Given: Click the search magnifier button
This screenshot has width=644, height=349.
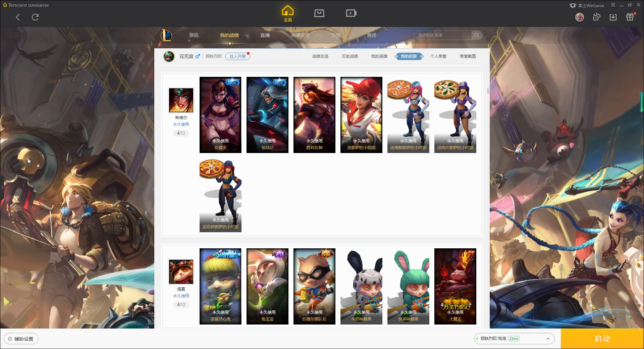Looking at the screenshot, I should [477, 35].
